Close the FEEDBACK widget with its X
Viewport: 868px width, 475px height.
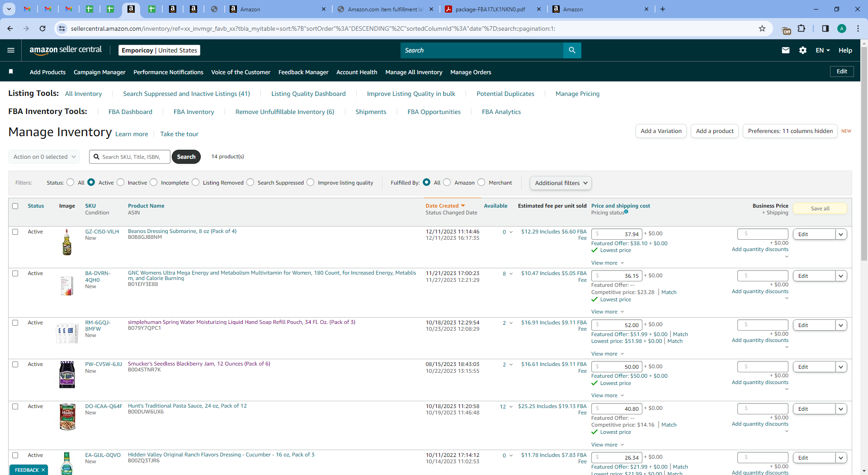43,470
